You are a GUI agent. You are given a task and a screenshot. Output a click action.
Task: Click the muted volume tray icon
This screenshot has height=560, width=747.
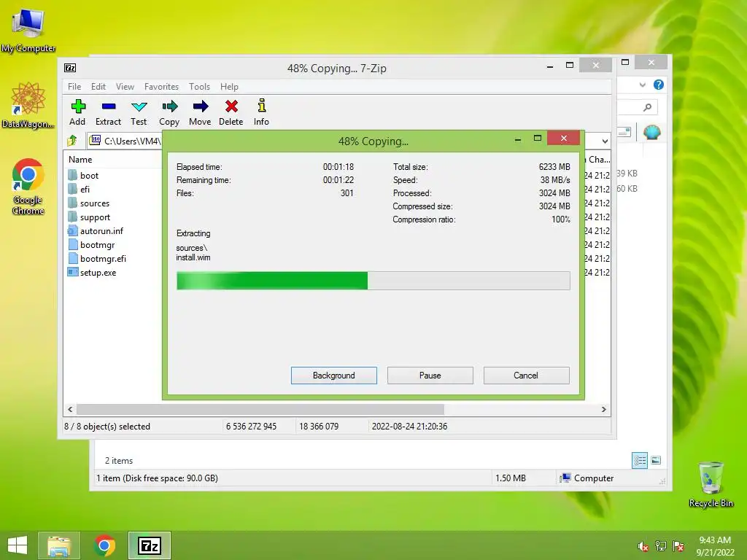click(x=643, y=546)
